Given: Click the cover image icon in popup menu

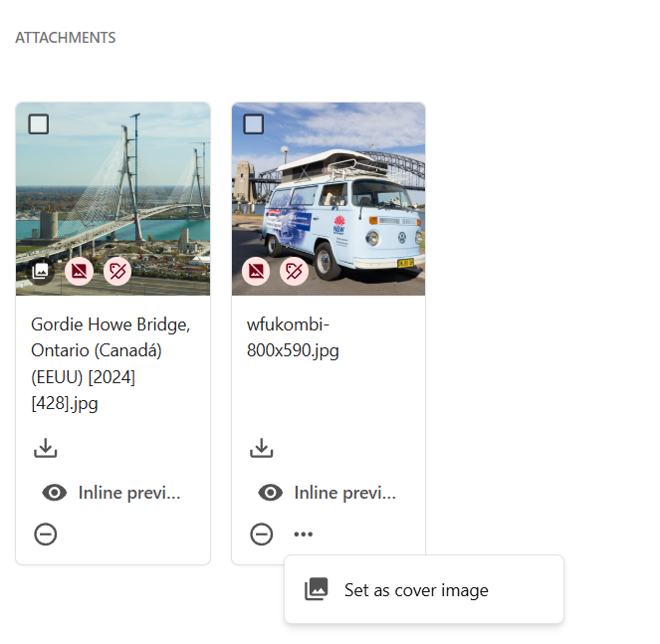Looking at the screenshot, I should (316, 589).
